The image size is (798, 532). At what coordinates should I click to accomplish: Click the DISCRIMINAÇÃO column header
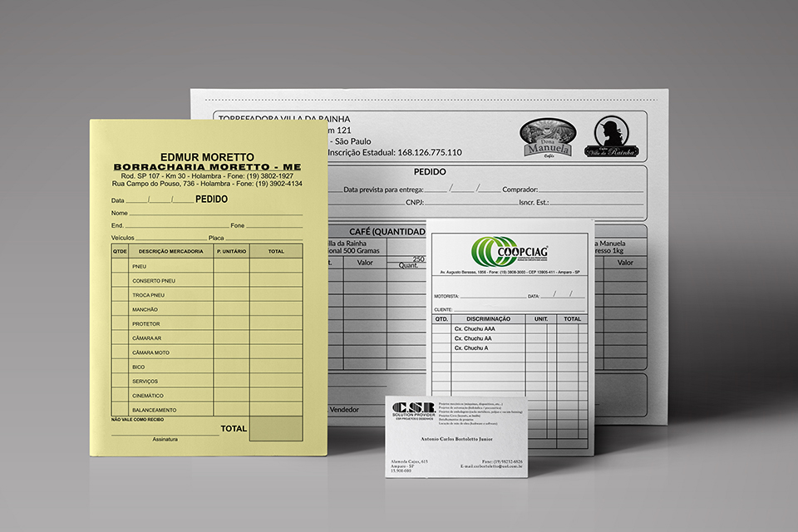coord(488,318)
